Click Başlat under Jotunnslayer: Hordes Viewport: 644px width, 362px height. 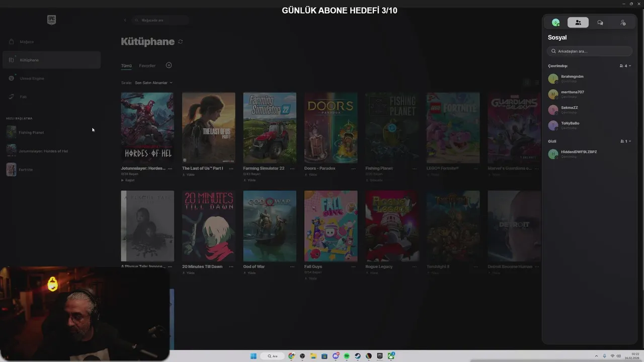coord(128,180)
